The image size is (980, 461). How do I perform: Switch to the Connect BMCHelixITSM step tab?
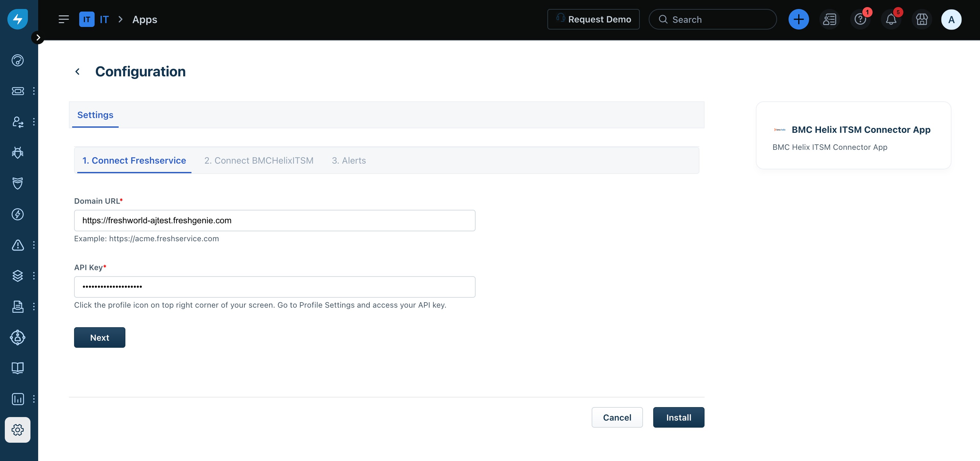(x=259, y=161)
